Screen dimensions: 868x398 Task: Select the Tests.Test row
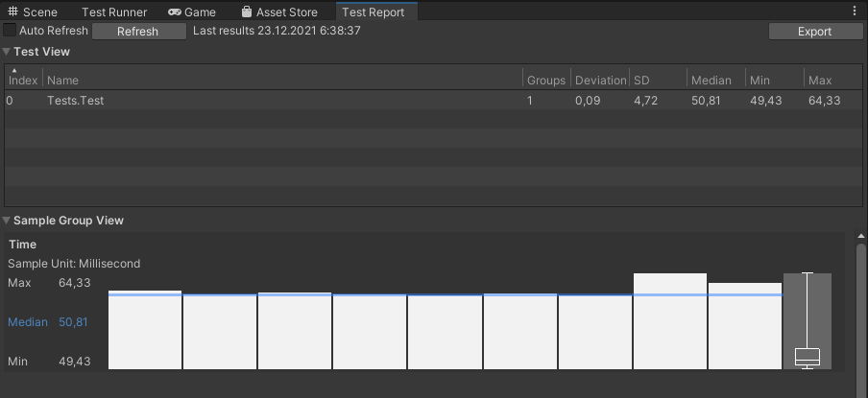point(433,100)
